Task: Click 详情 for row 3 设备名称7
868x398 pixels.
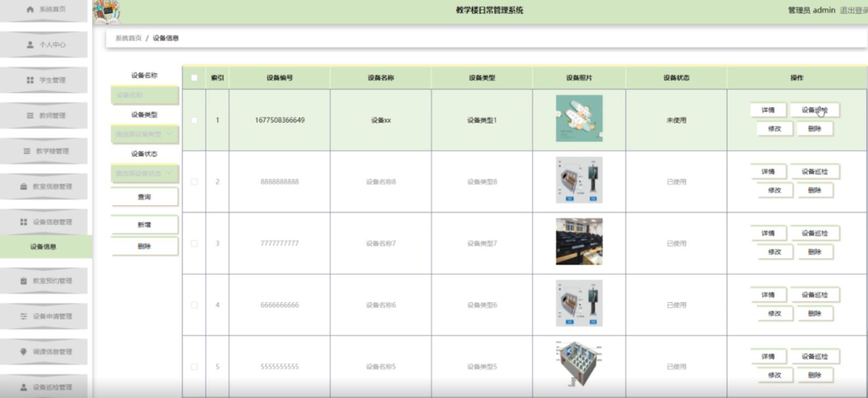Action: tap(768, 233)
